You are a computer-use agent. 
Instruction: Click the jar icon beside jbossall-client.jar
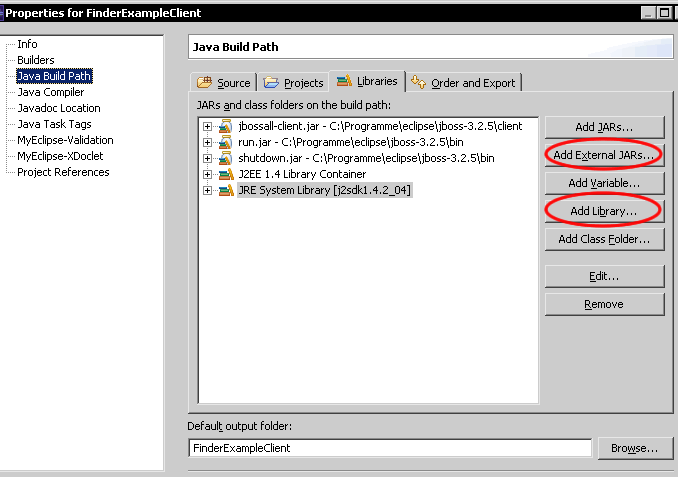click(x=225, y=126)
